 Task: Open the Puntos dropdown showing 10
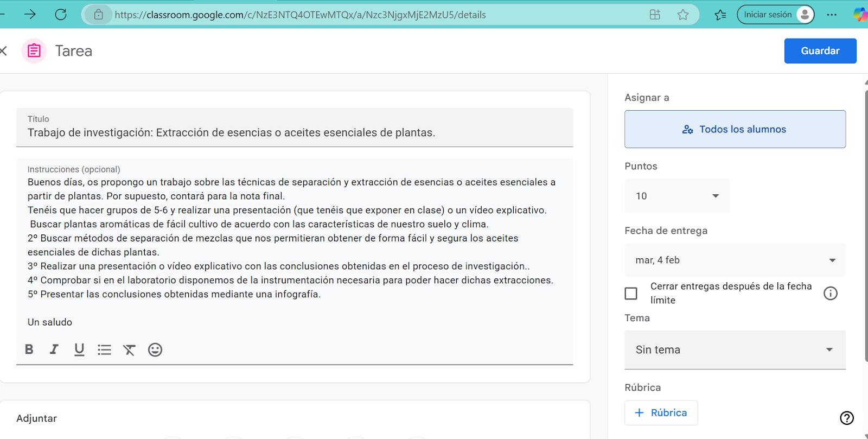pos(677,196)
